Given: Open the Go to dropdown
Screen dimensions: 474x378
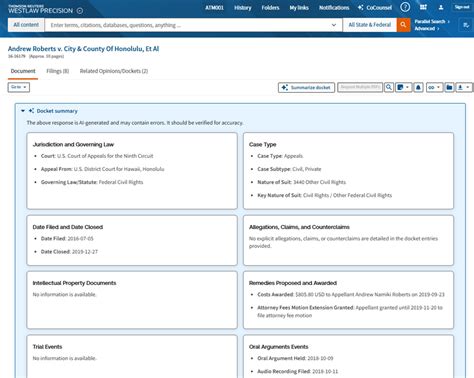Looking at the screenshot, I should point(19,87).
